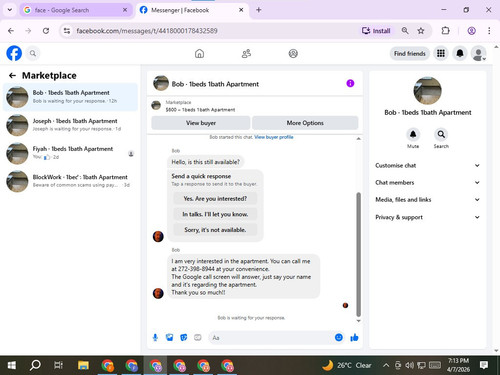Open the Groups icon in top navigation
The height and width of the screenshot is (375, 500).
pyautogui.click(x=293, y=54)
